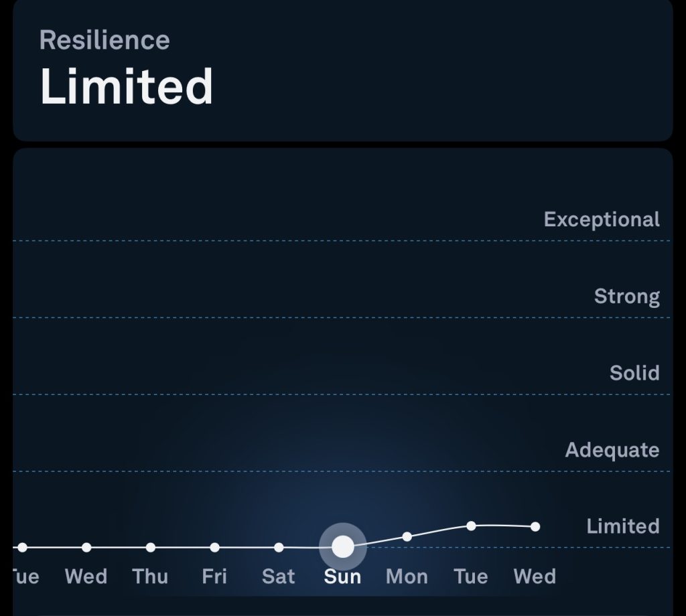Select the Thu data point on the line
686x616 pixels.
pos(151,548)
